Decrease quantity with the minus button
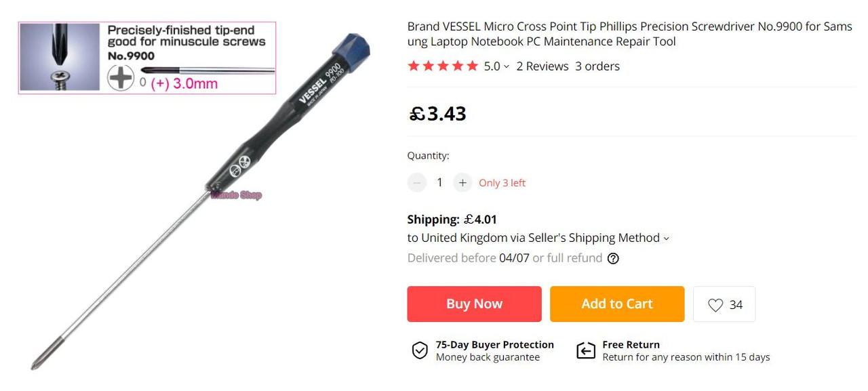This screenshot has height=391, width=868. pos(417,182)
